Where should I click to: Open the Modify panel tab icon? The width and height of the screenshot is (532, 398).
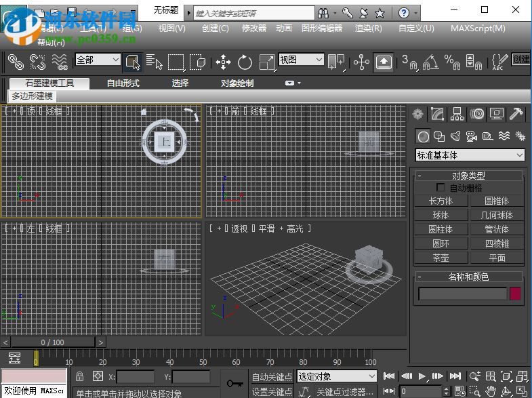[x=437, y=114]
